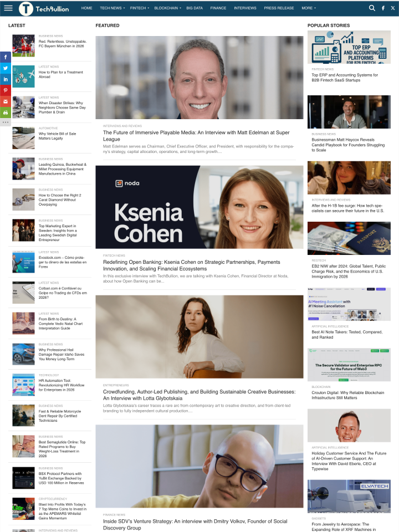This screenshot has height=532, width=399.
Task: Show more share options ellipsis
Action: pyautogui.click(x=6, y=122)
